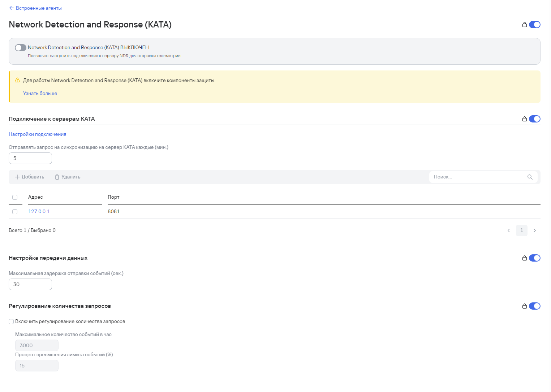Click the max events field showing 3000
This screenshot has width=551, height=392.
coord(37,345)
